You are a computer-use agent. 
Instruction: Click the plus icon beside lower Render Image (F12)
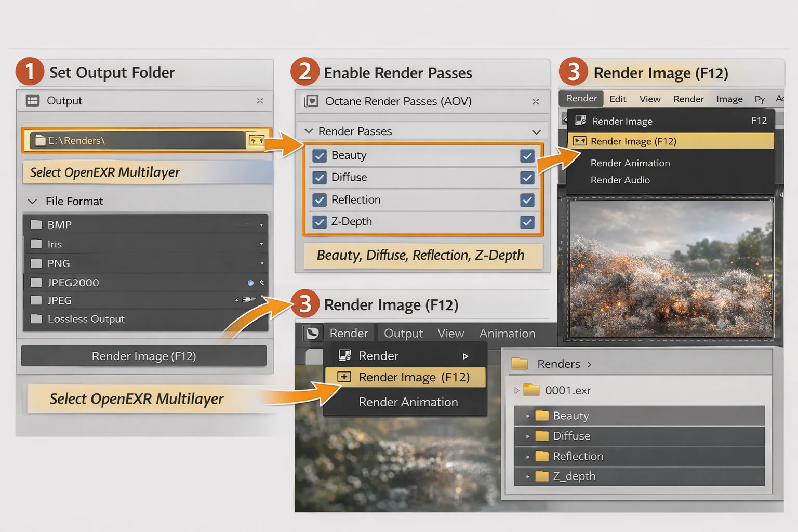(x=344, y=377)
